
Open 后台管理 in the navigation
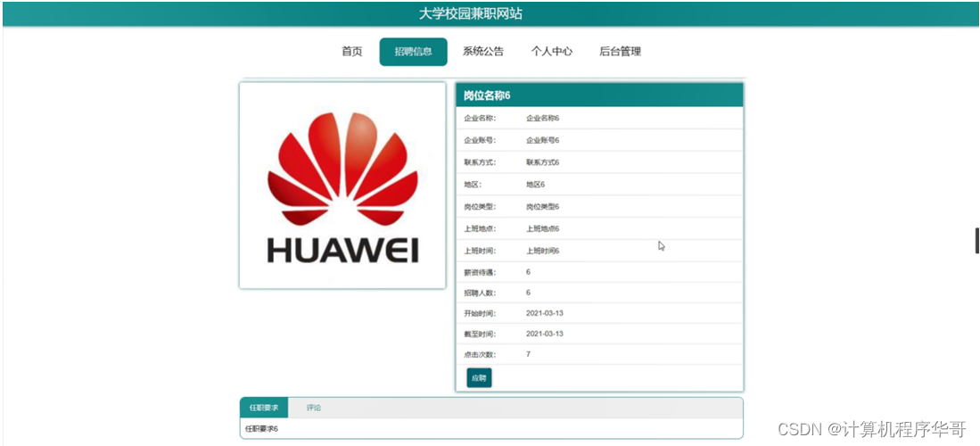coord(620,52)
